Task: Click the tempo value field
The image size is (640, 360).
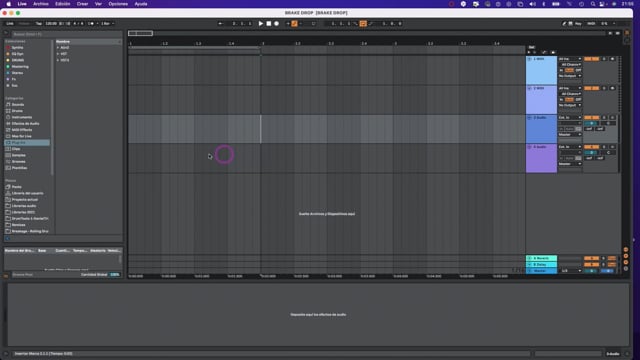Action: [51, 24]
